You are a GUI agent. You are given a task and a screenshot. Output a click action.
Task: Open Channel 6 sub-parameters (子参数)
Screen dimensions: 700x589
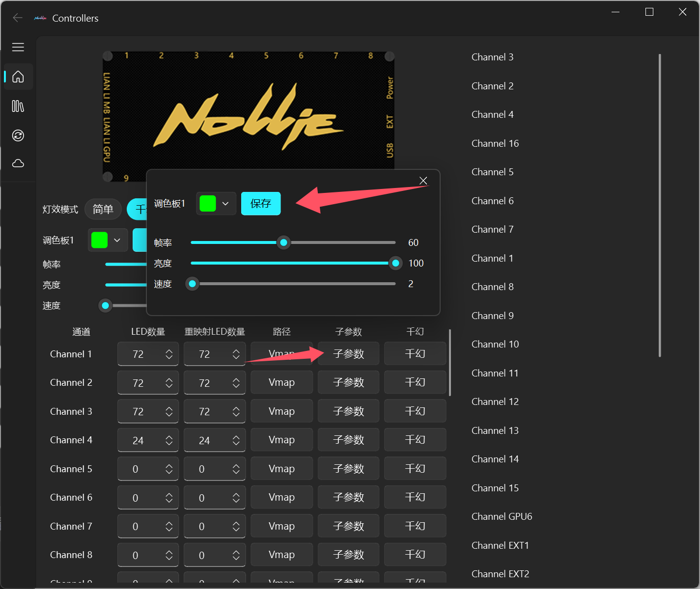click(348, 497)
